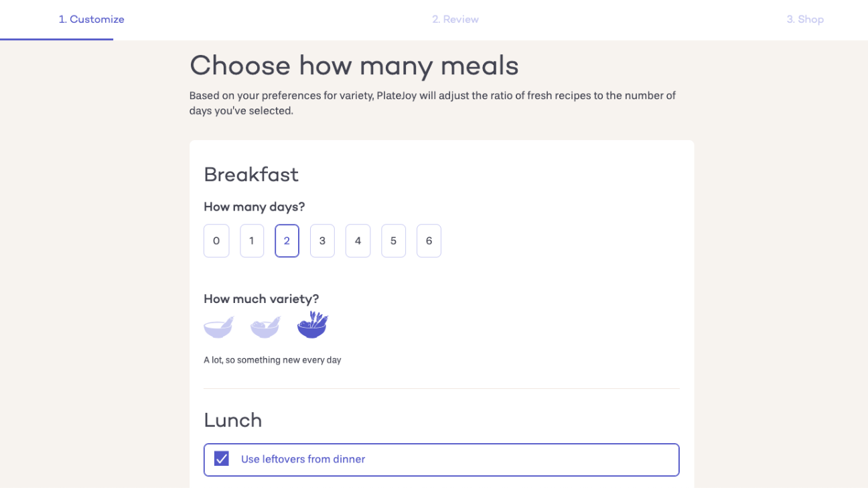868x488 pixels.
Task: Click the blue checkmark in the Lunch box
Action: coord(221,458)
